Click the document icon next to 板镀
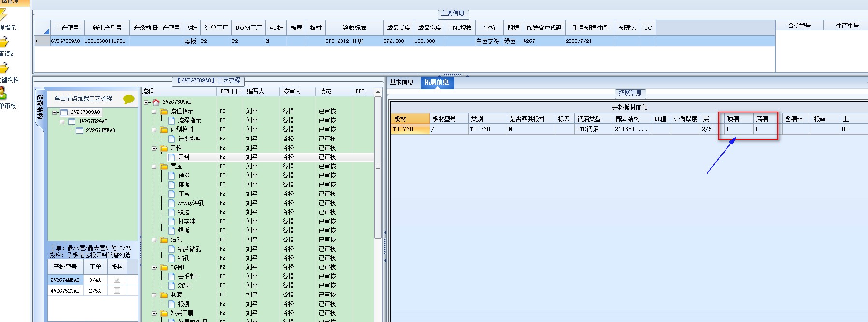 171,304
